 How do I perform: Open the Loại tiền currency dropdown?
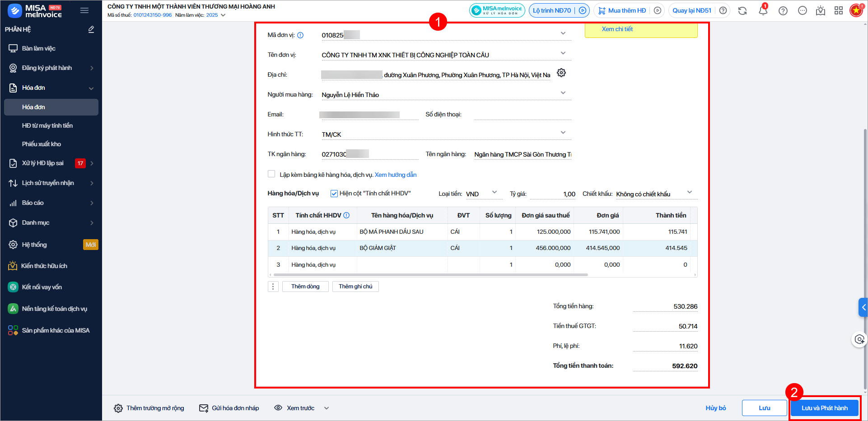point(494,192)
